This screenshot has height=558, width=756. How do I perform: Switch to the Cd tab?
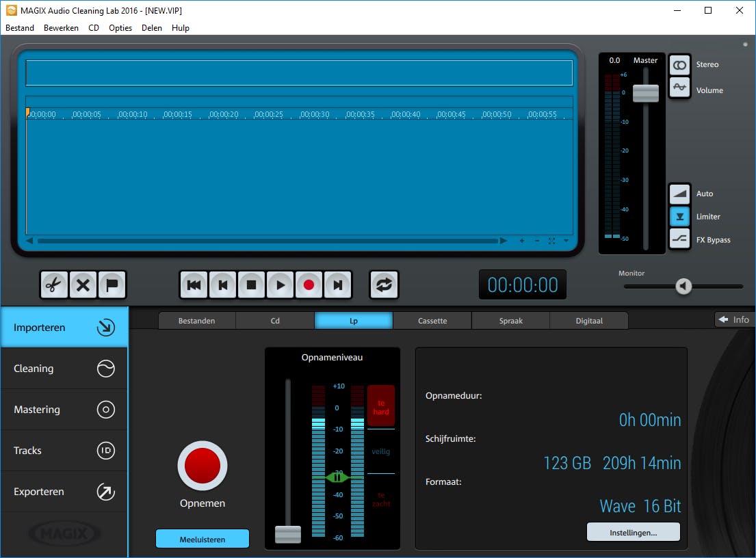pos(275,321)
